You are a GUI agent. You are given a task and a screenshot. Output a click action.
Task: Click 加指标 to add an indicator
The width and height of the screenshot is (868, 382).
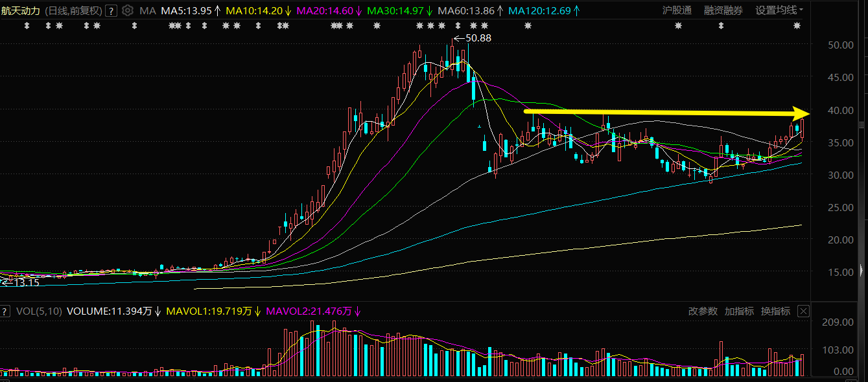(739, 311)
